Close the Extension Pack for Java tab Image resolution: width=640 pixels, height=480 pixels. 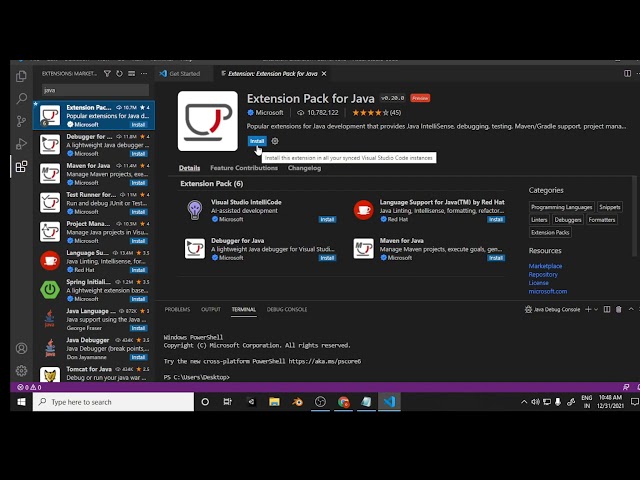point(324,73)
